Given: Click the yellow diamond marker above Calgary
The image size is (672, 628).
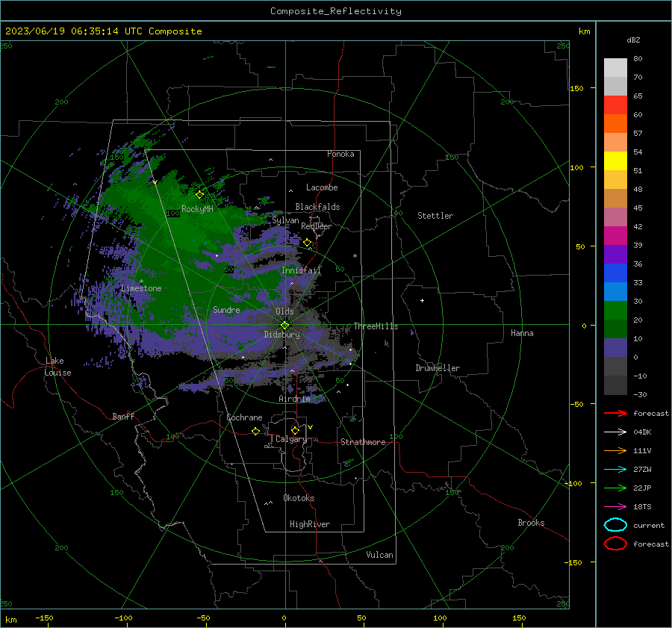Looking at the screenshot, I should click(x=295, y=430).
